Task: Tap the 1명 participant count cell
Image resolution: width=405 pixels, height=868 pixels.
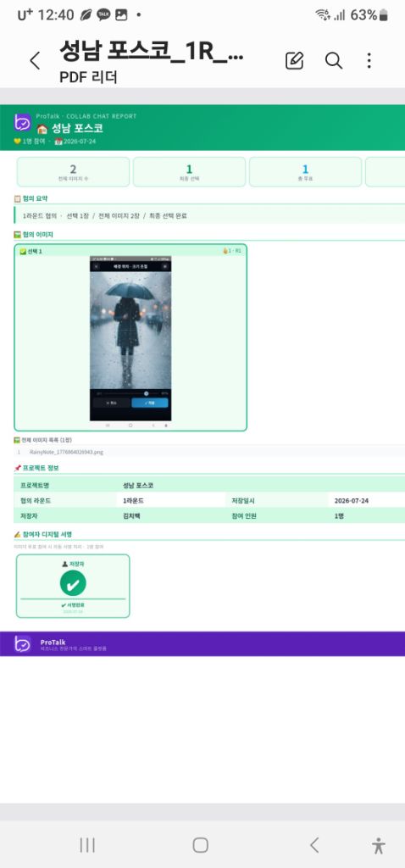Action: pos(339,515)
